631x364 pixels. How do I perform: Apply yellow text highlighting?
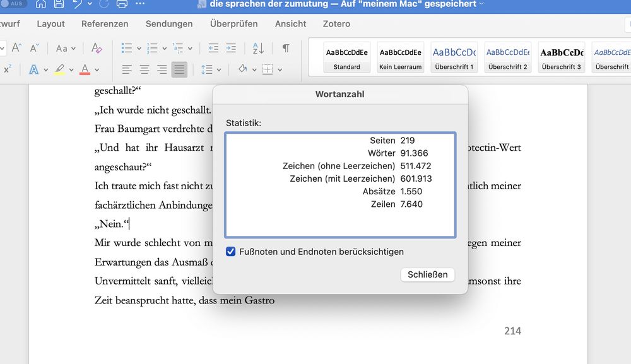[x=59, y=68]
